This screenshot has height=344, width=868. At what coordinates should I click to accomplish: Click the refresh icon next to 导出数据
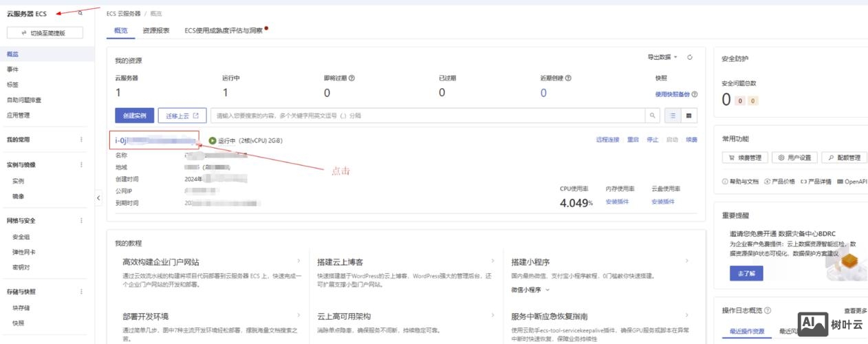coord(690,57)
